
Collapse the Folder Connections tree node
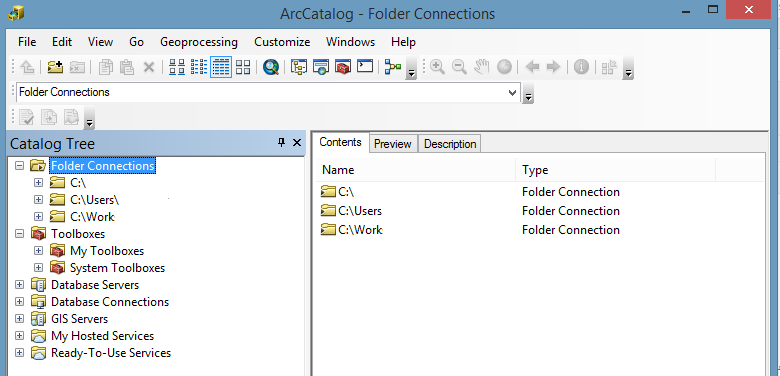coord(19,166)
